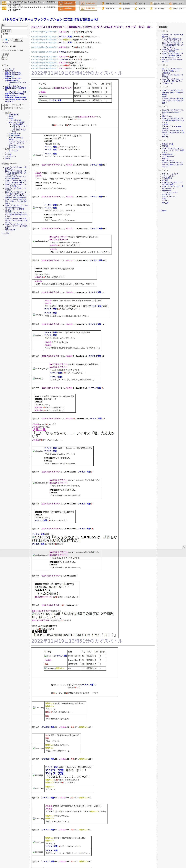
Task: Open サイファー in update history
Action: click(x=166, y=137)
